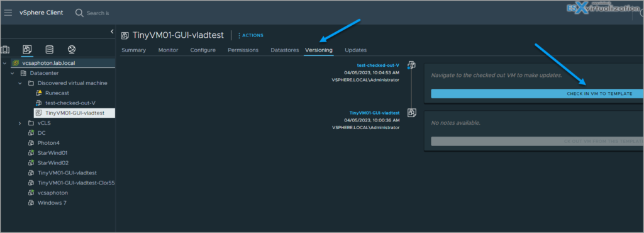The width and height of the screenshot is (644, 233).
Task: Switch to the Summary tab
Action: pos(133,50)
